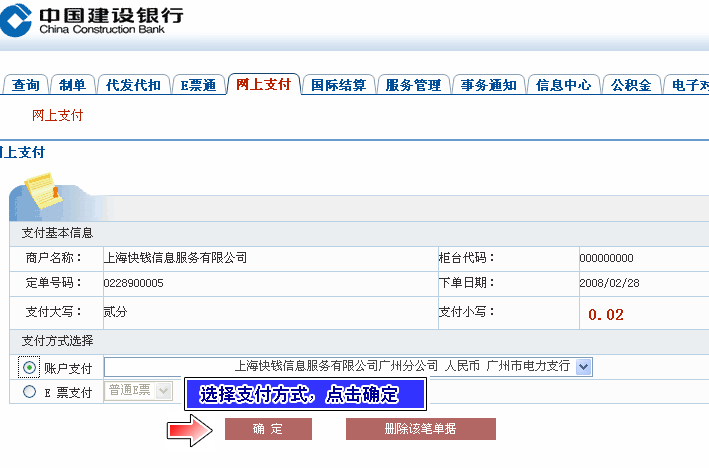Open the 制单 tab
The width and height of the screenshot is (709, 468).
tap(73, 85)
